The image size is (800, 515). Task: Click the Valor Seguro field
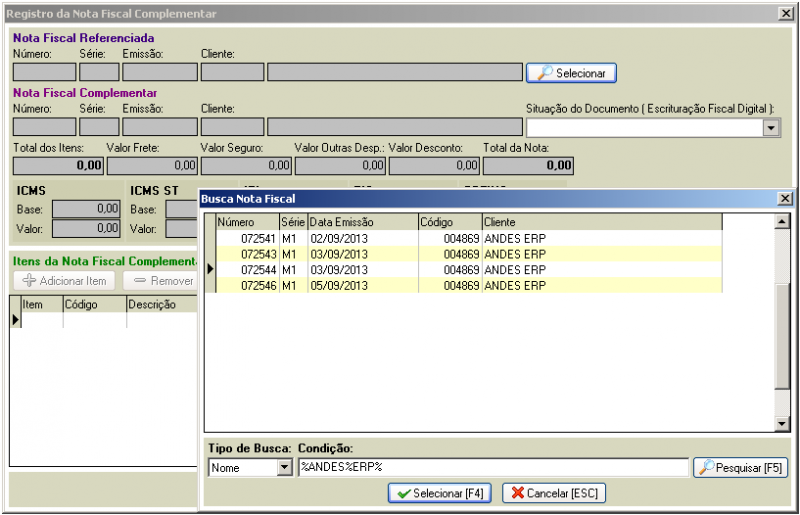[246, 165]
